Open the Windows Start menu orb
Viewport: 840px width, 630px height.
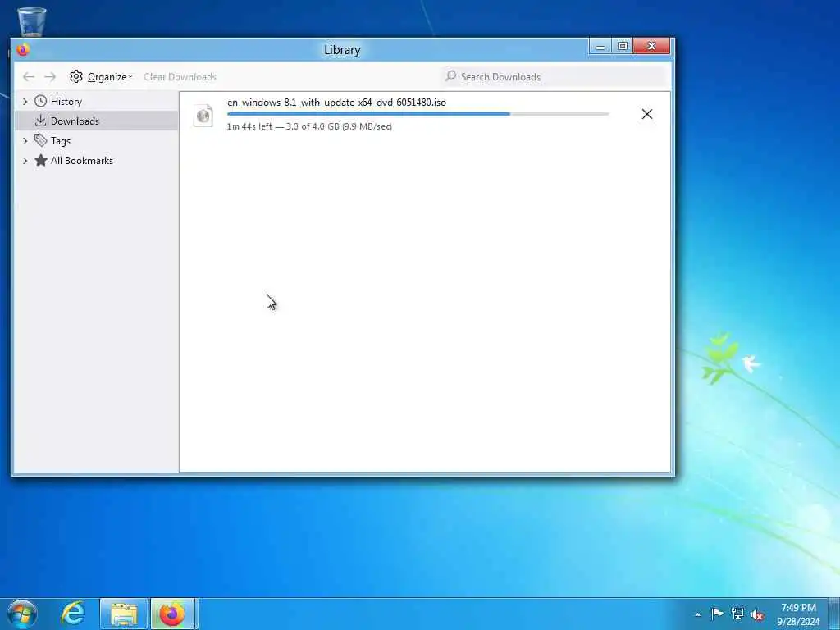click(x=22, y=614)
